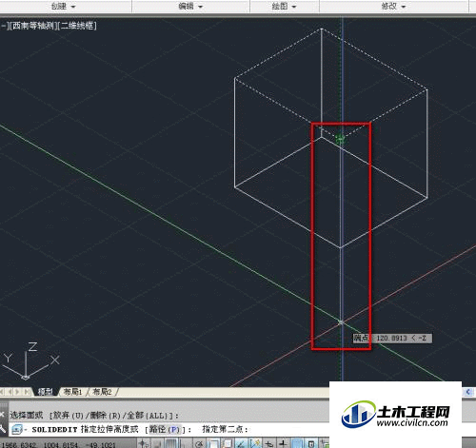Go to previous layout tab arrow

[x=10, y=392]
